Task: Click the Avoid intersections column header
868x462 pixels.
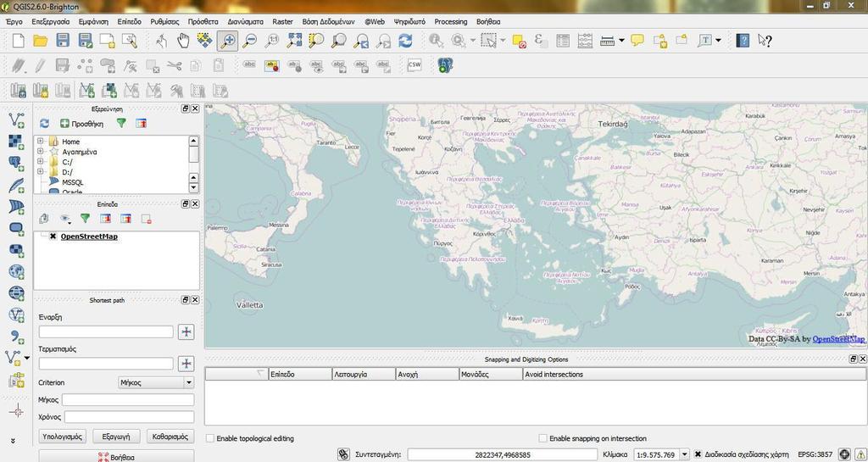Action: [694, 374]
